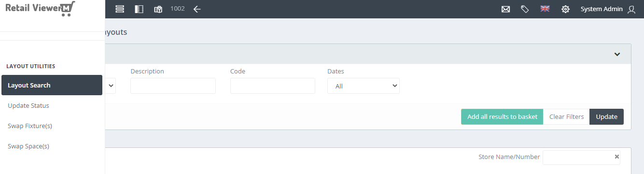
Task: Click the price tag icon
Action: tap(525, 9)
